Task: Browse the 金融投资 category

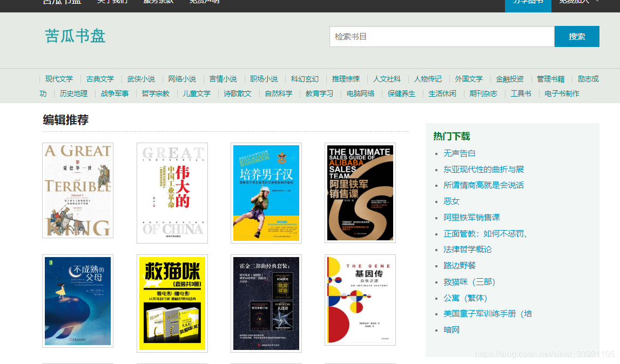Action: (x=510, y=79)
